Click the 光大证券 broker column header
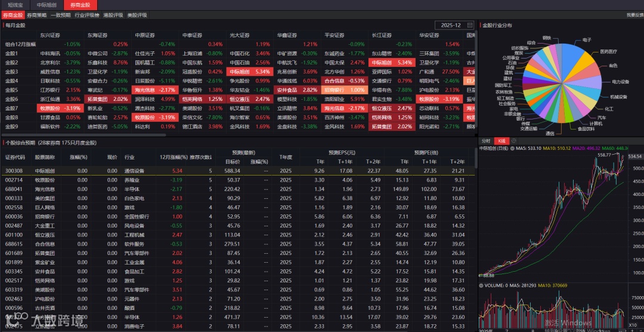 240,35
